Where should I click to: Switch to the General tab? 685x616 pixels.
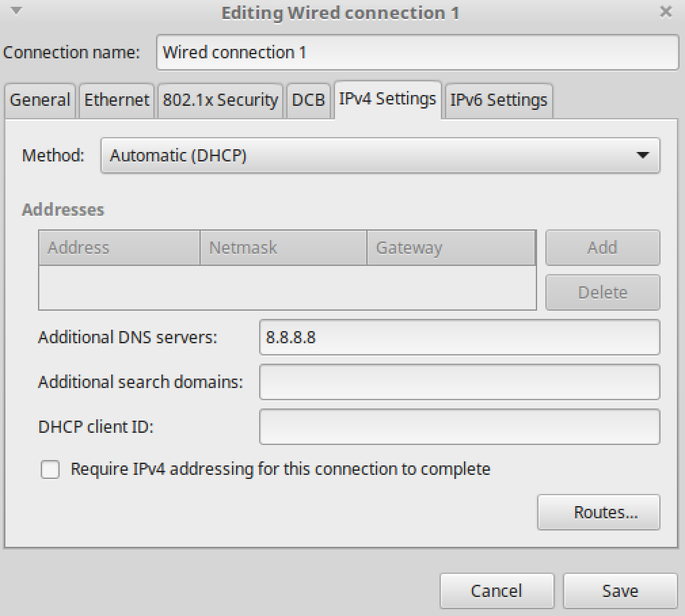(40, 100)
